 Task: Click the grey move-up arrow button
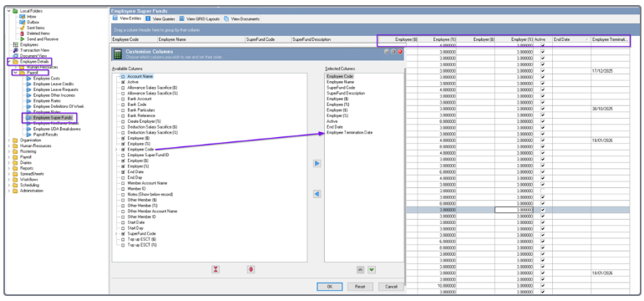(360, 270)
